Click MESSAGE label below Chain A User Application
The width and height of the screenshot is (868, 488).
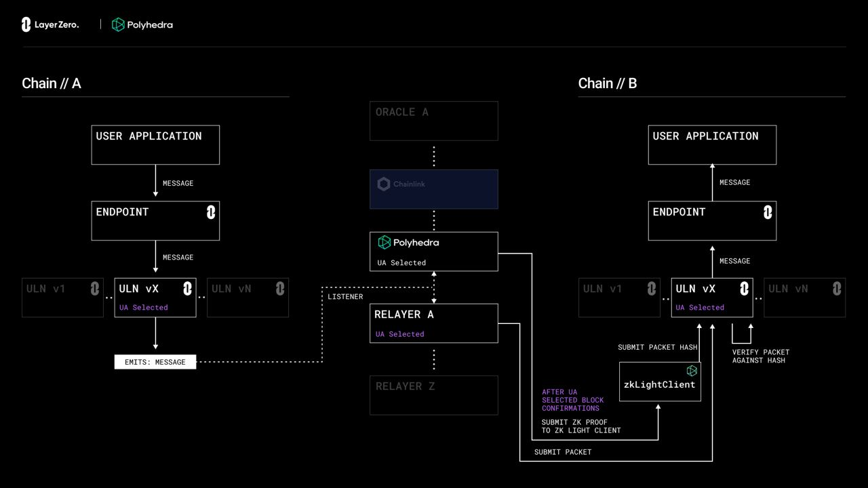178,184
